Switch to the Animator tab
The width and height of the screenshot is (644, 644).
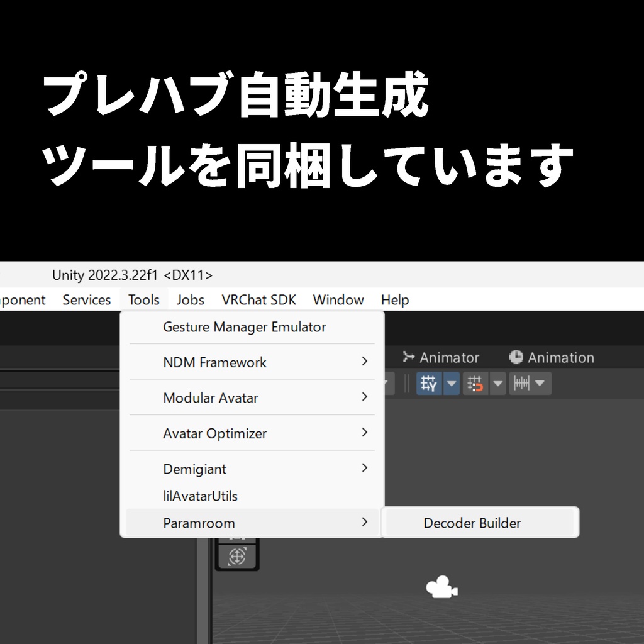coord(441,357)
